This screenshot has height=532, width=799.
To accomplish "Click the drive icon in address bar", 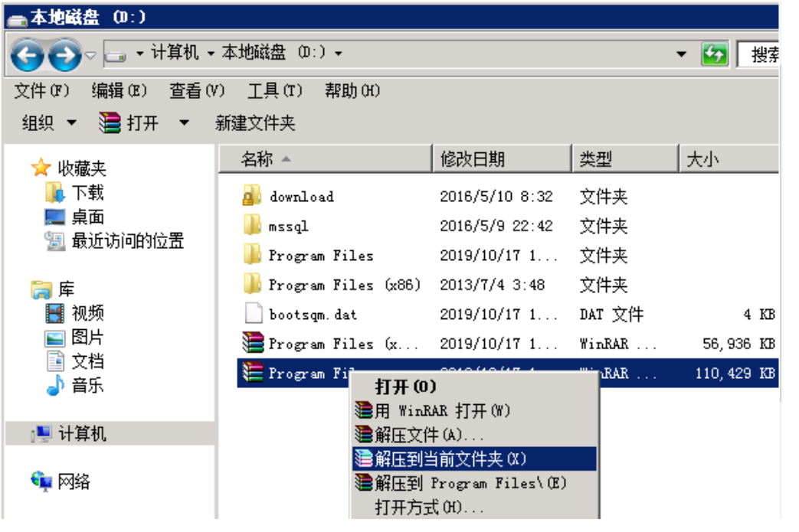I will point(115,55).
